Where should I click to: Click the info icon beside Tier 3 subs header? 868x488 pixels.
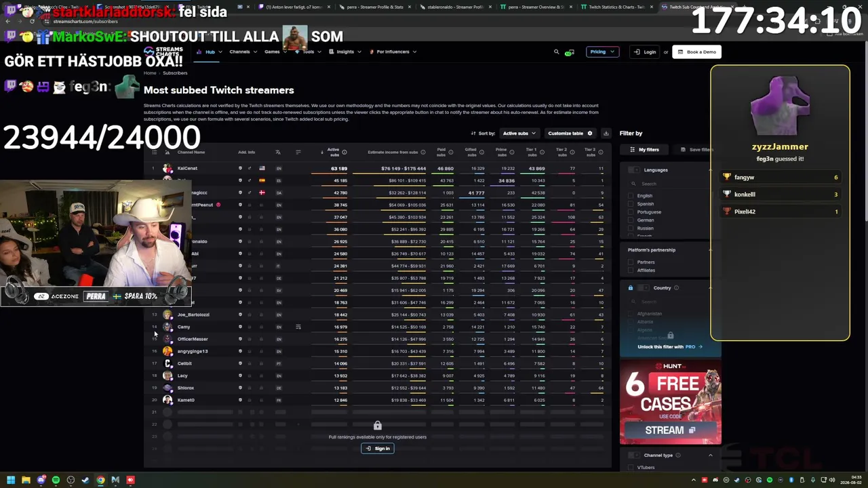(x=600, y=152)
